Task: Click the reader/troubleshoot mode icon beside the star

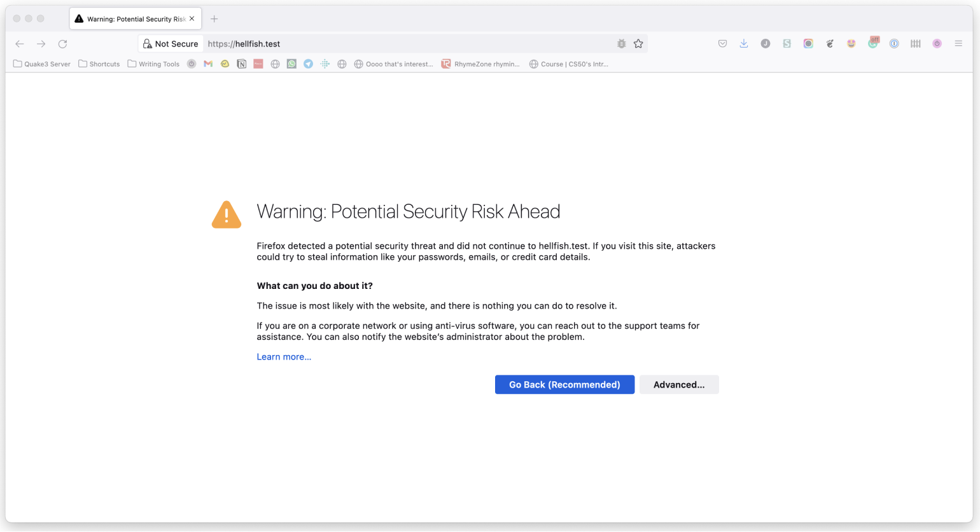Action: point(621,44)
